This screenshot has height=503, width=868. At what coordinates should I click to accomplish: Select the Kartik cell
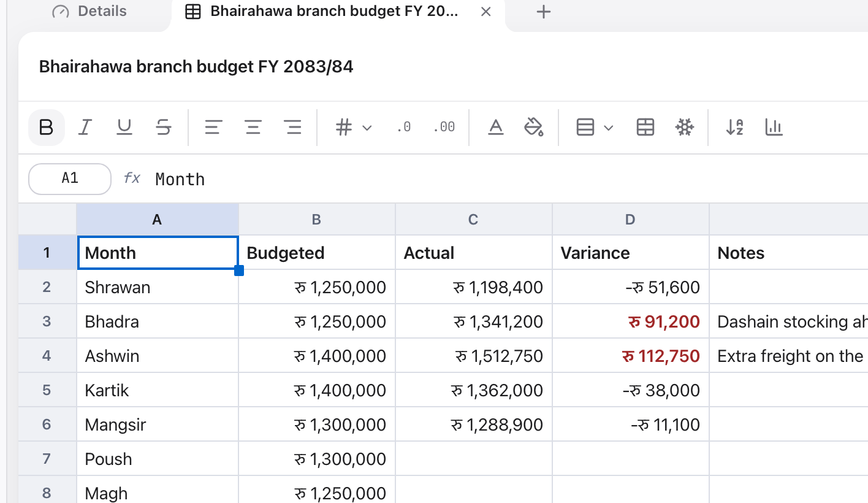tap(158, 390)
